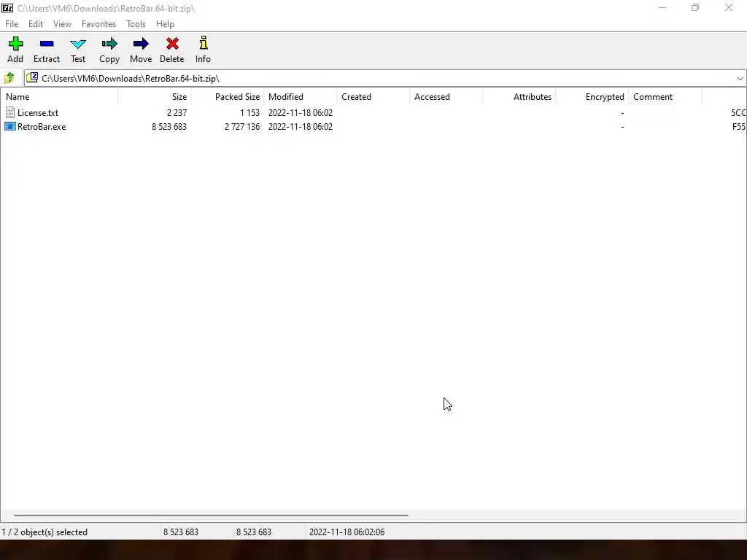Image resolution: width=747 pixels, height=560 pixels.
Task: Open the View menu
Action: click(x=62, y=24)
